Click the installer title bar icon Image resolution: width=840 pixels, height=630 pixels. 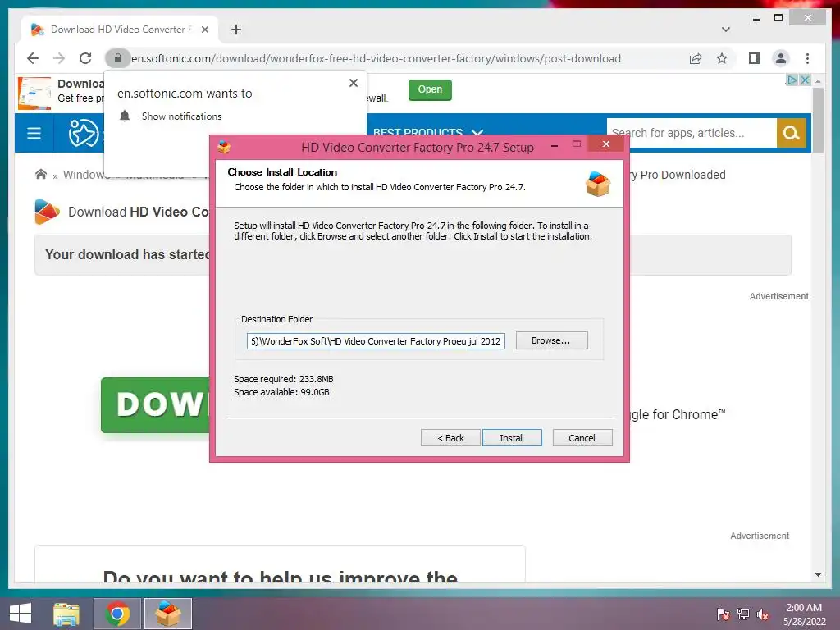pyautogui.click(x=224, y=146)
